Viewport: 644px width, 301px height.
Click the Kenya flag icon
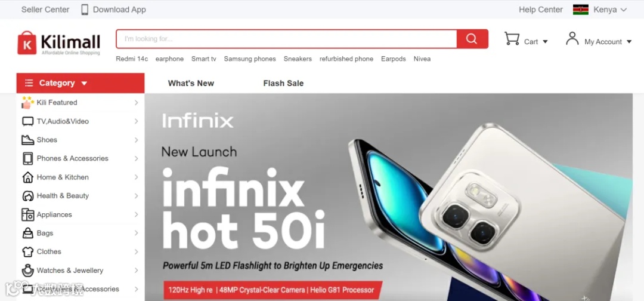click(581, 10)
